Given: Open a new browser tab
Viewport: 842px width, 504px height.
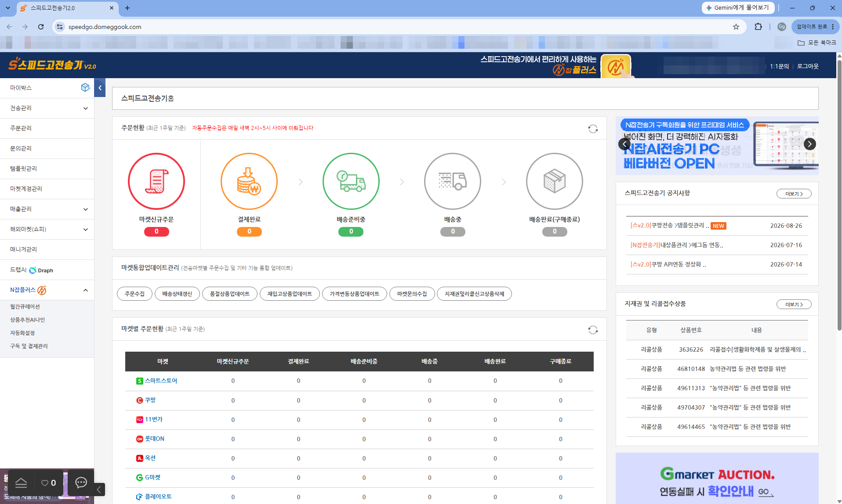Looking at the screenshot, I should click(127, 8).
